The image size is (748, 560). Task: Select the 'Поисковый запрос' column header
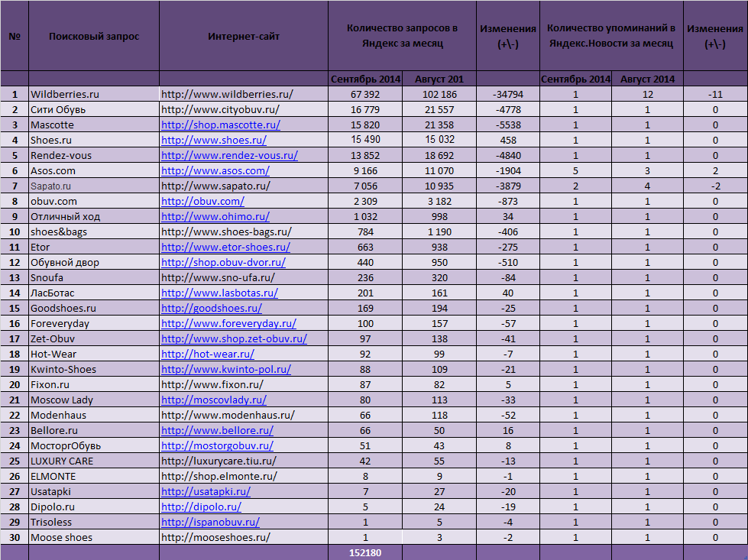click(94, 36)
